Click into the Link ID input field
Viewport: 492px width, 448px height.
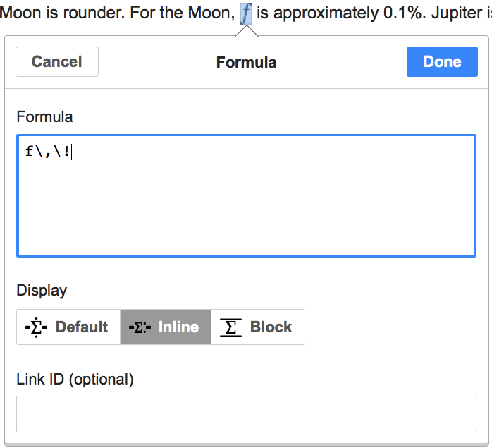246,414
